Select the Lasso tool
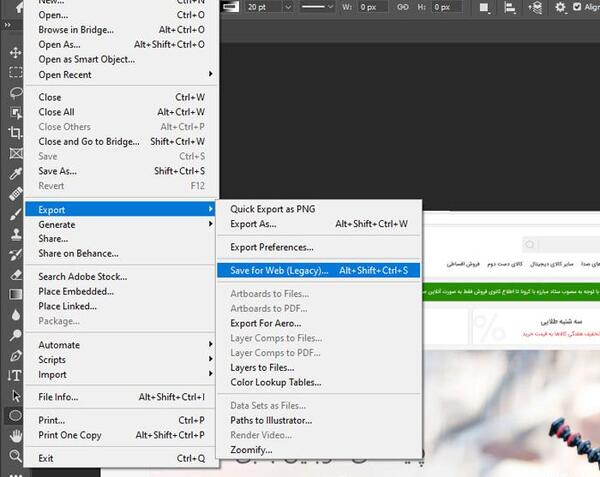 tap(15, 93)
